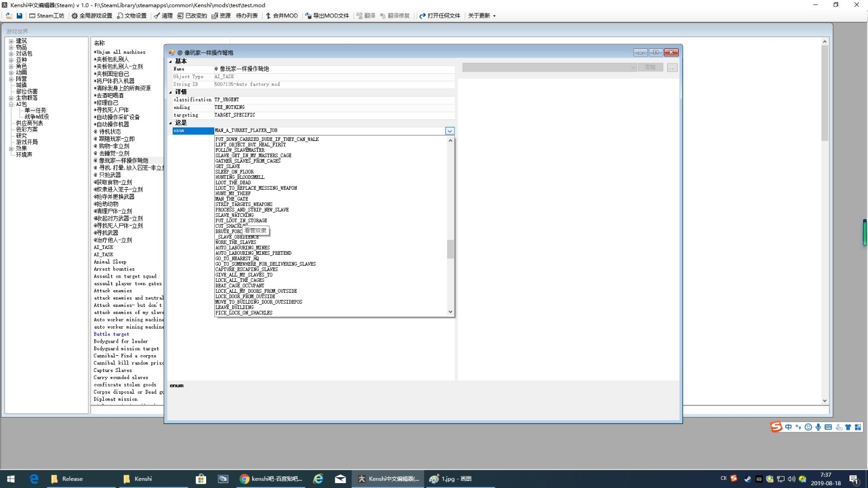Click the dropdown list scrollbar down arrow

450,312
